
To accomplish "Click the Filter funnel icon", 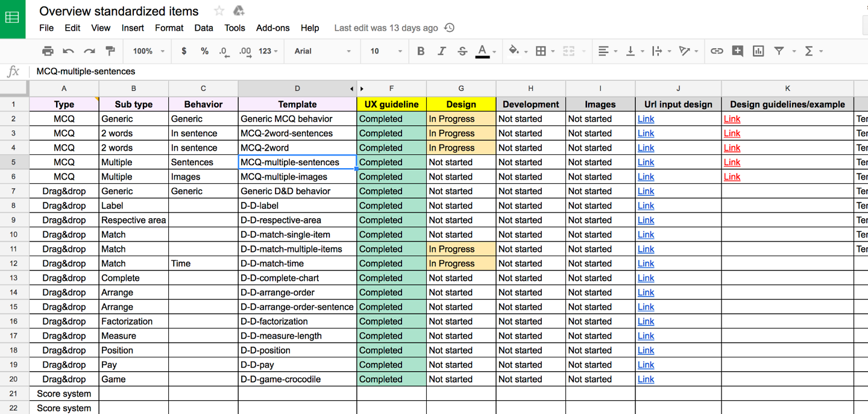I will click(x=779, y=51).
